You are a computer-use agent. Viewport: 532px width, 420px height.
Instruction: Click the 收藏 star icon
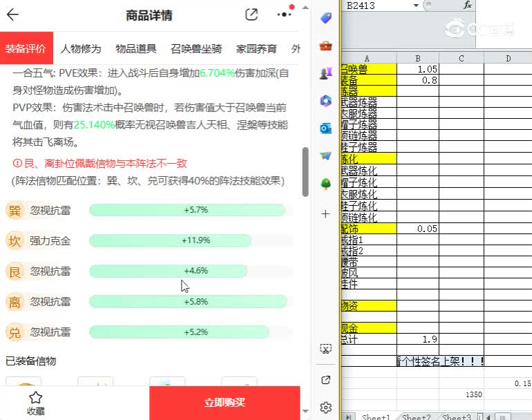[36, 398]
